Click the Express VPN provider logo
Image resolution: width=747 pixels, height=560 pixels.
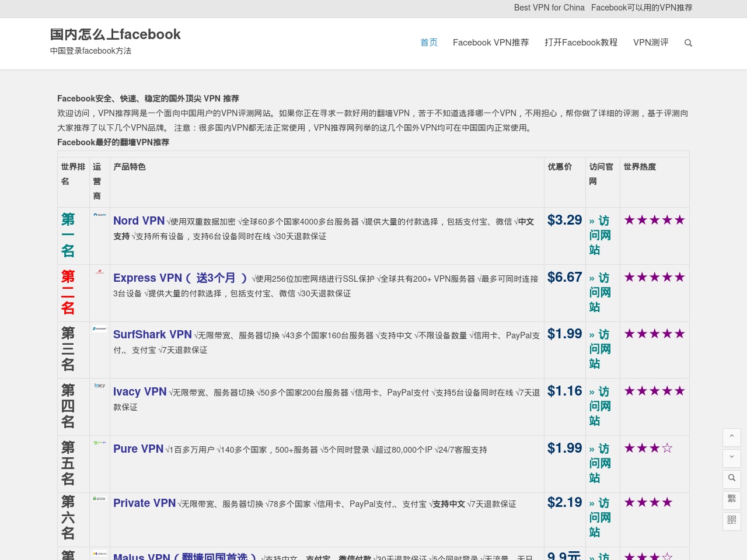click(100, 272)
